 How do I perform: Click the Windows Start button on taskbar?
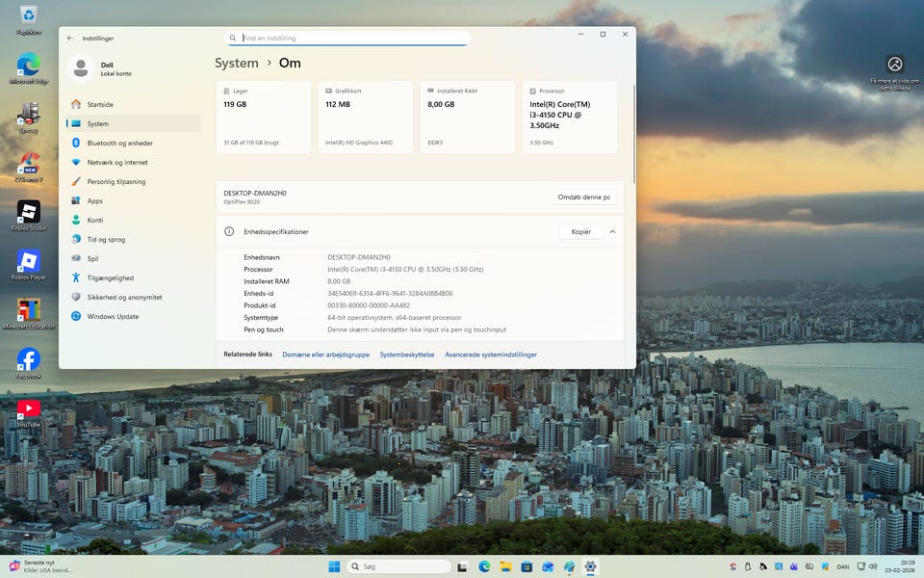tap(333, 566)
